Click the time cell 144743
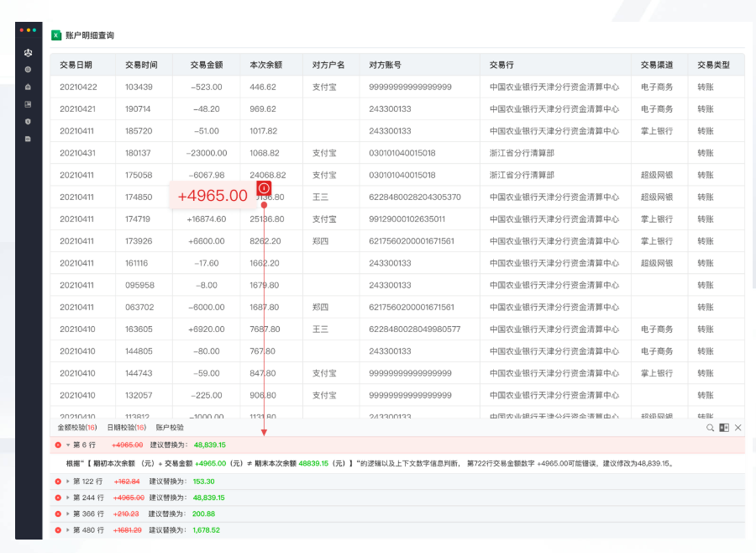The width and height of the screenshot is (756, 553). point(139,373)
